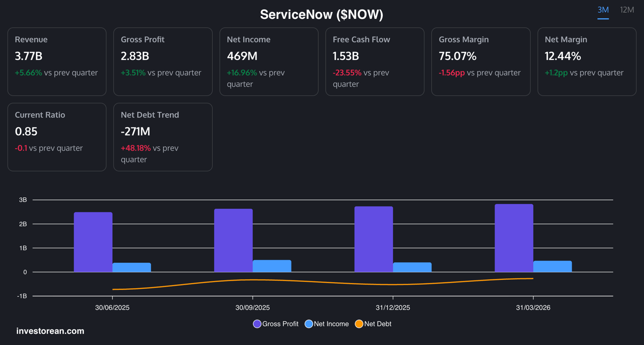
Task: Click the "-271M" net debt value
Action: tap(135, 132)
